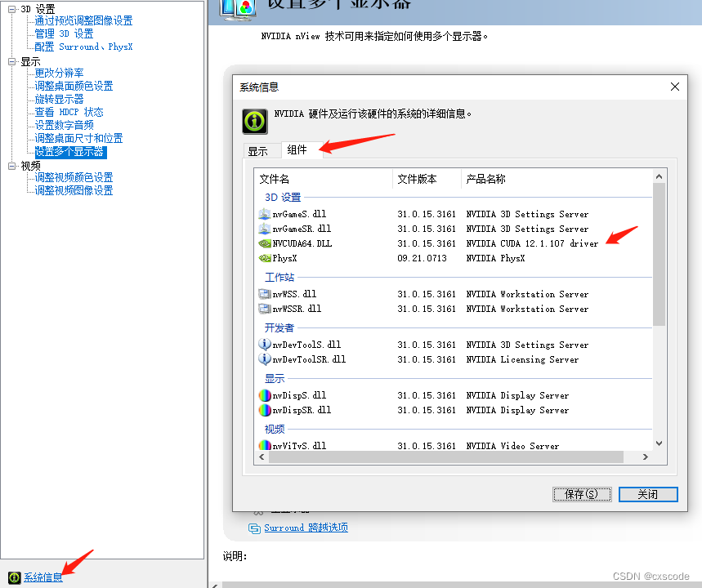
Task: Select the NVIDIA CUDA 12.1.107 driver text
Action: [532, 243]
